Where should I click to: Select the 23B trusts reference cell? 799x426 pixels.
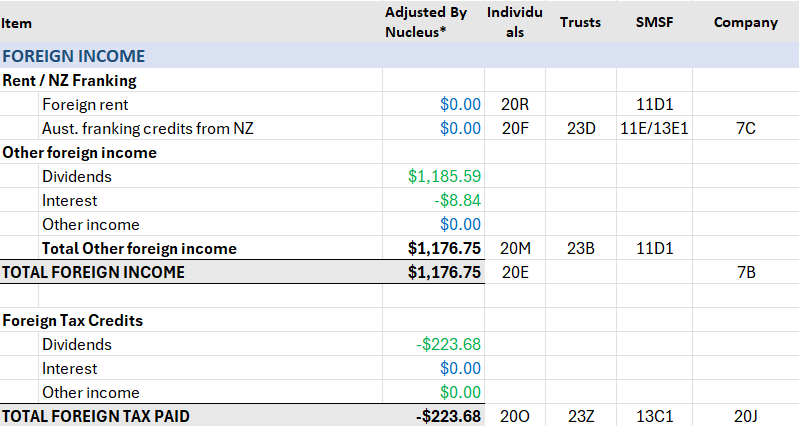tap(580, 248)
